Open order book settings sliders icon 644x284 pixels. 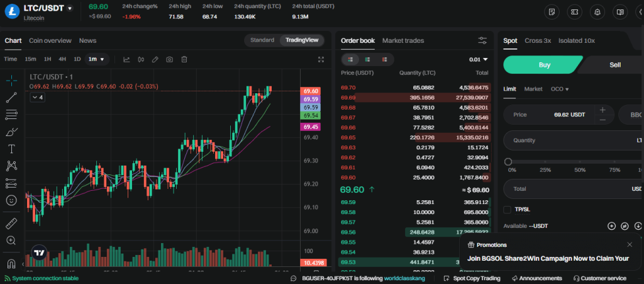482,40
